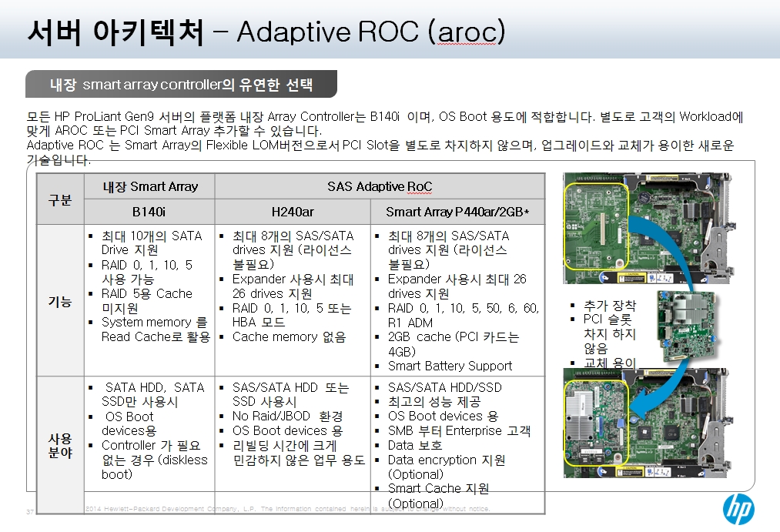Click 'SATA HDD, SATA SSD만 사용시' text

pos(152,394)
